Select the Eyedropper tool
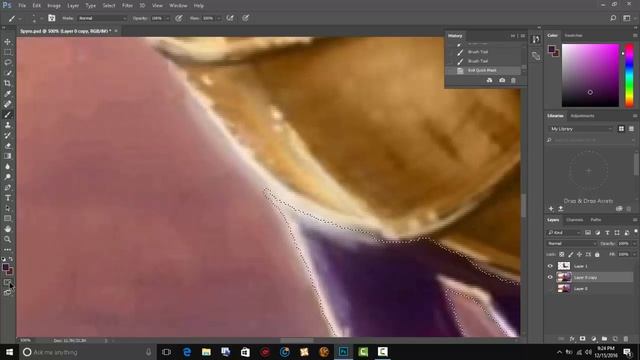 pos(7,93)
